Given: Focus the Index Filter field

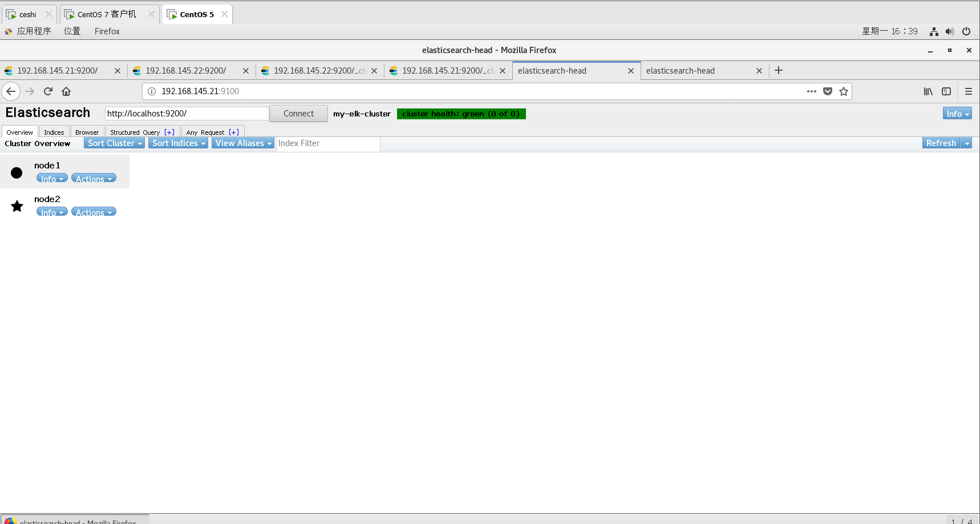Looking at the screenshot, I should tap(328, 143).
